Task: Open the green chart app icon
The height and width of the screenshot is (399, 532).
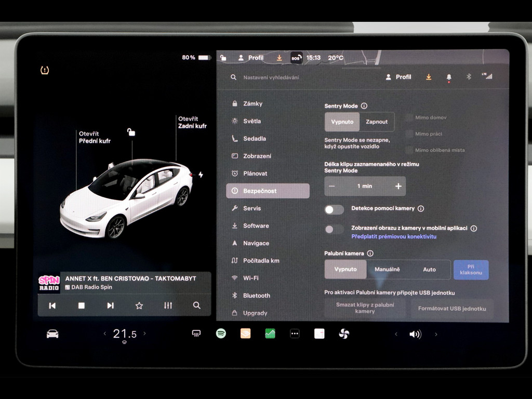Action: [x=270, y=334]
